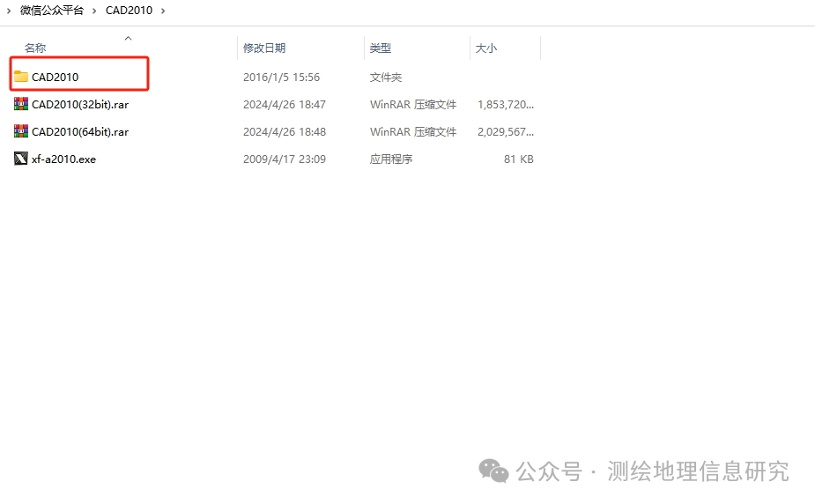This screenshot has width=815, height=504.
Task: Click the 81 KB size value
Action: 519,159
